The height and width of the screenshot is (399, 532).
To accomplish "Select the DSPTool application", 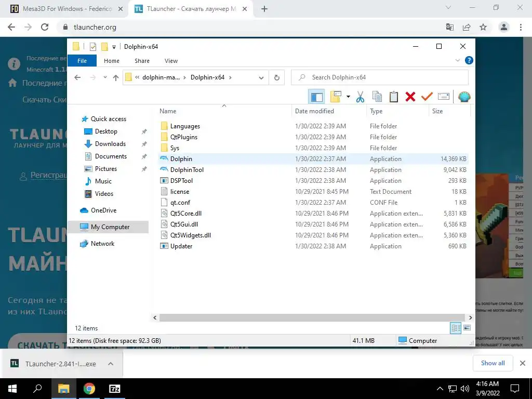I will pos(313,180).
